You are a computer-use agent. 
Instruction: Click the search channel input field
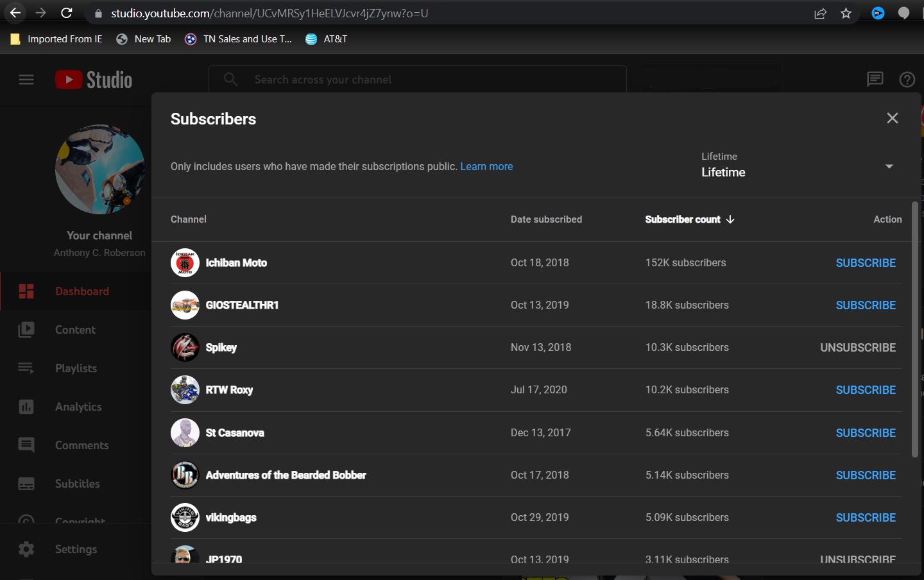coord(417,80)
